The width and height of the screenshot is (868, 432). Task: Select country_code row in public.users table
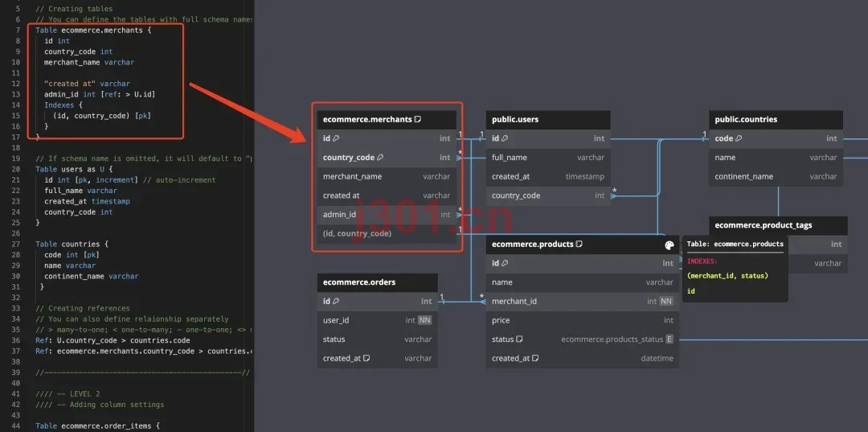[x=548, y=195]
